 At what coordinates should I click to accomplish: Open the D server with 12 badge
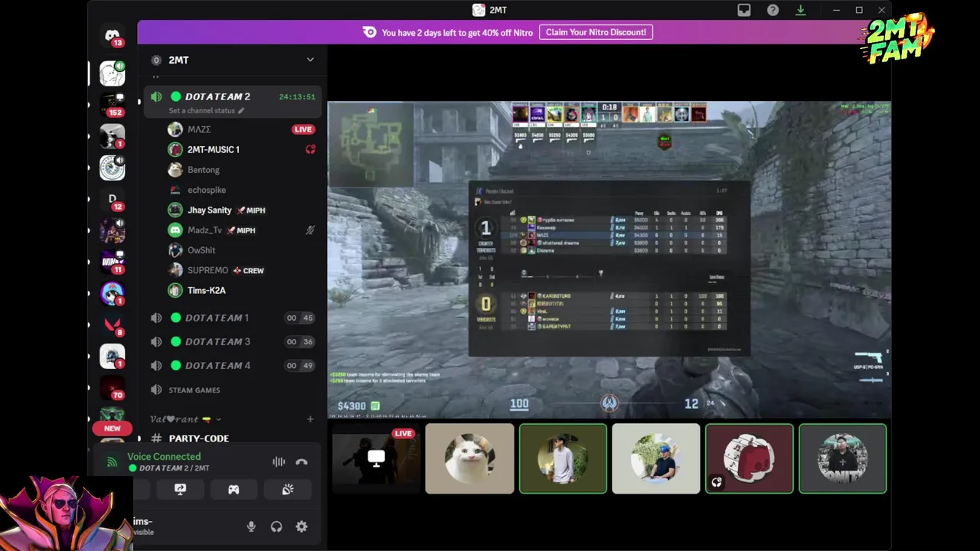coord(113,199)
